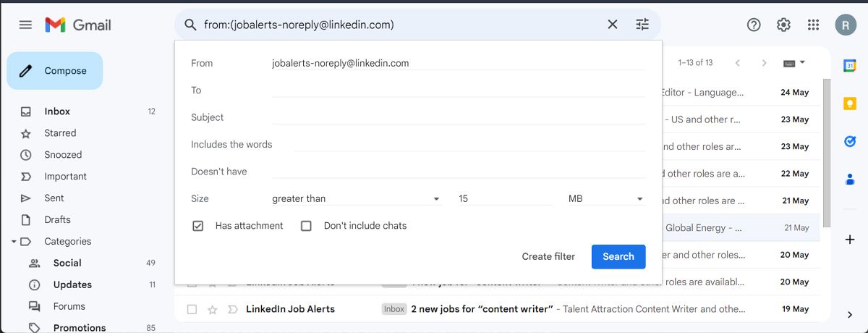Star the 19 May LinkedIn email
The image size is (868, 333).
[212, 309]
